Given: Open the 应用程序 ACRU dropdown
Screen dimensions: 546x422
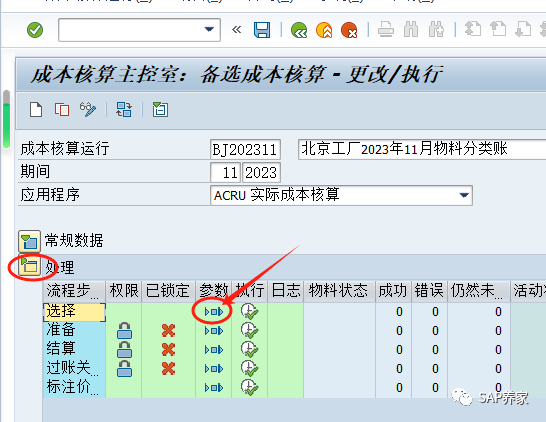Looking at the screenshot, I should click(464, 195).
